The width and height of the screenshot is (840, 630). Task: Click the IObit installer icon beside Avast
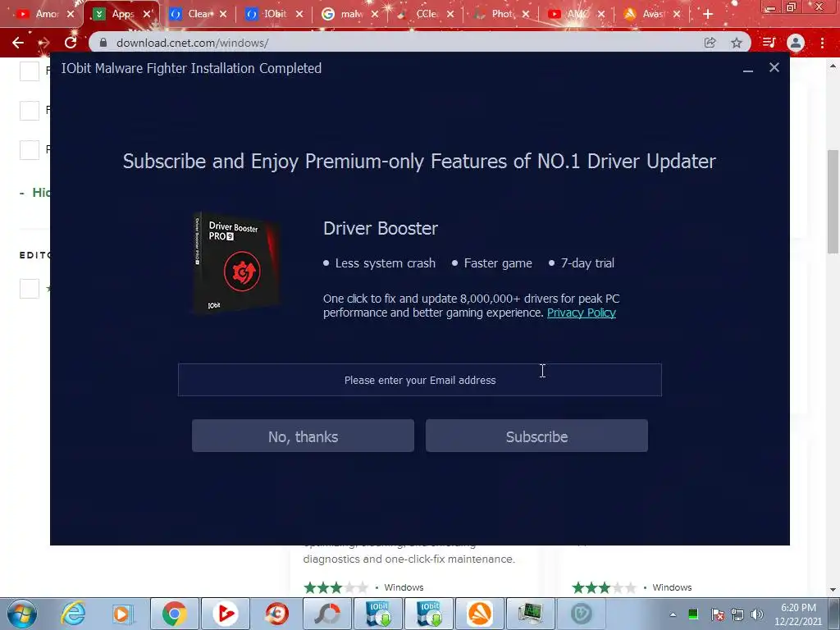(x=429, y=614)
